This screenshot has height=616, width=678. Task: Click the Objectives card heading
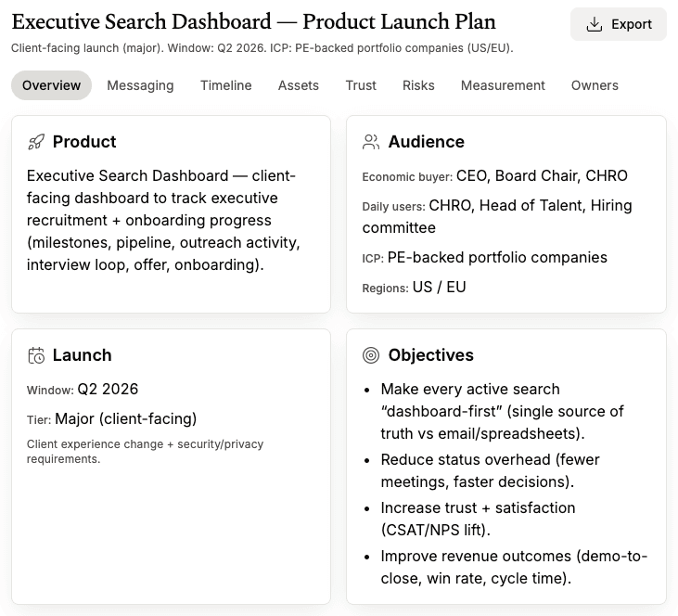(x=430, y=355)
